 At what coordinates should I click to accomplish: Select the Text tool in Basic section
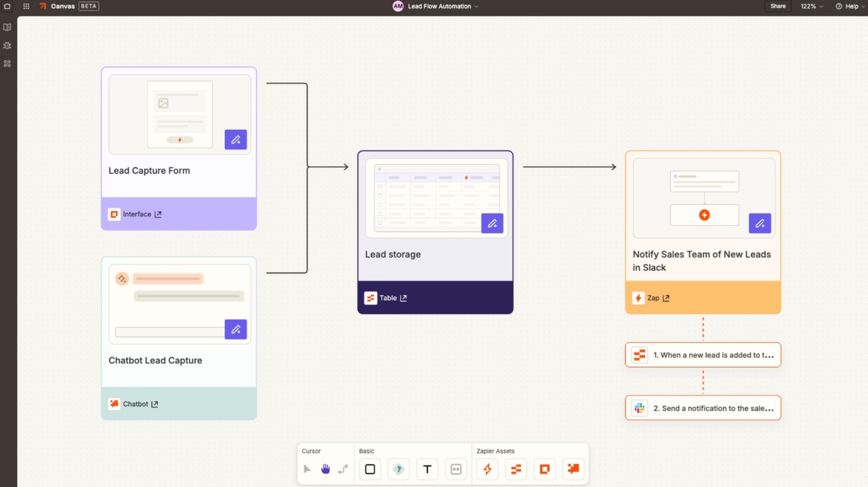click(x=427, y=469)
